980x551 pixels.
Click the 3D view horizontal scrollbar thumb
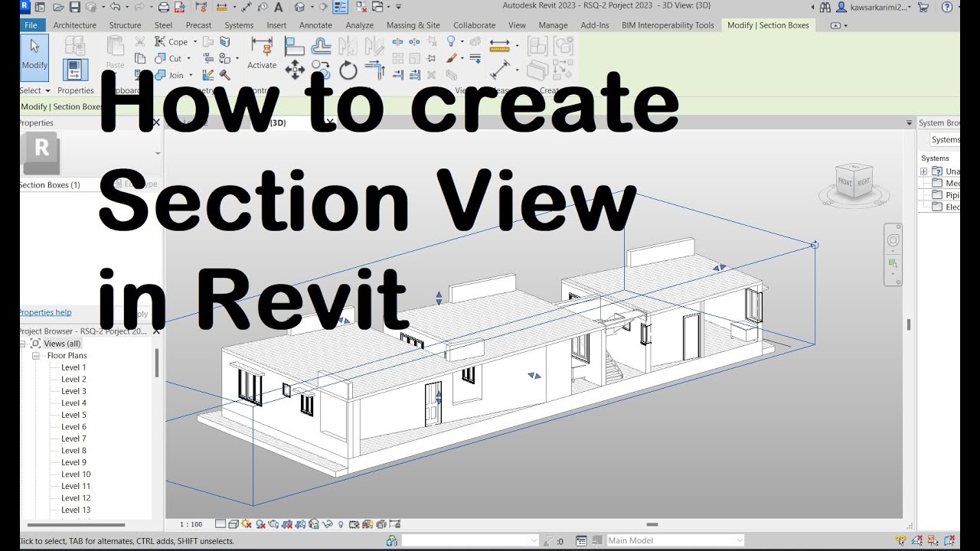click(652, 524)
